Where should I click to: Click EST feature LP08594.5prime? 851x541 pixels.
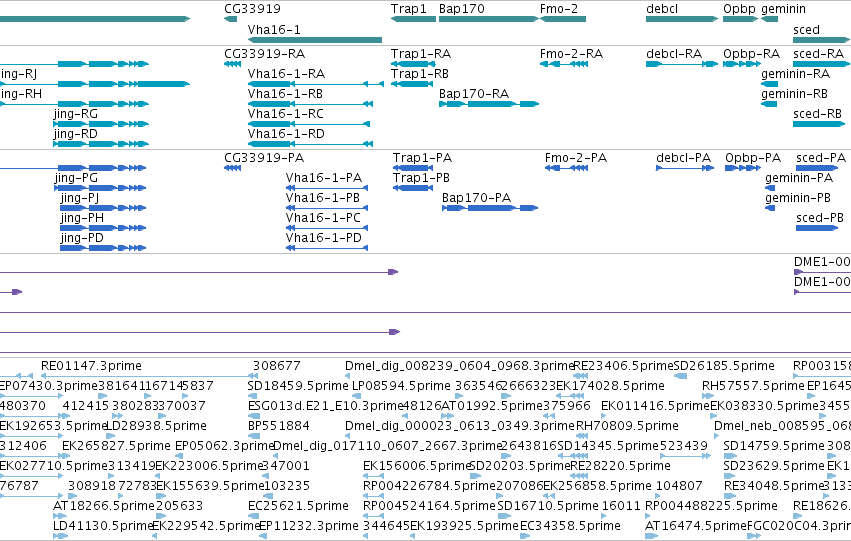(x=402, y=386)
